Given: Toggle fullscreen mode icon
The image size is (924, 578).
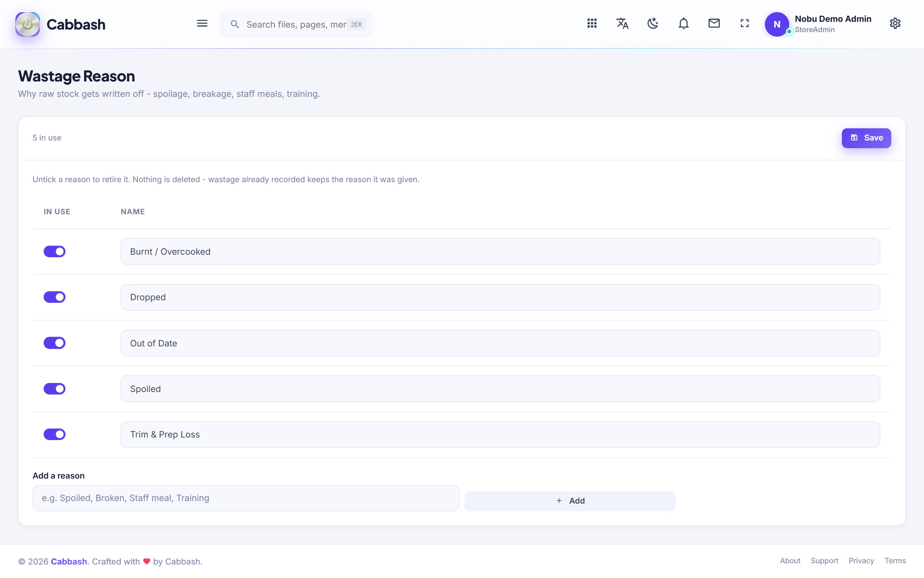Looking at the screenshot, I should (744, 24).
